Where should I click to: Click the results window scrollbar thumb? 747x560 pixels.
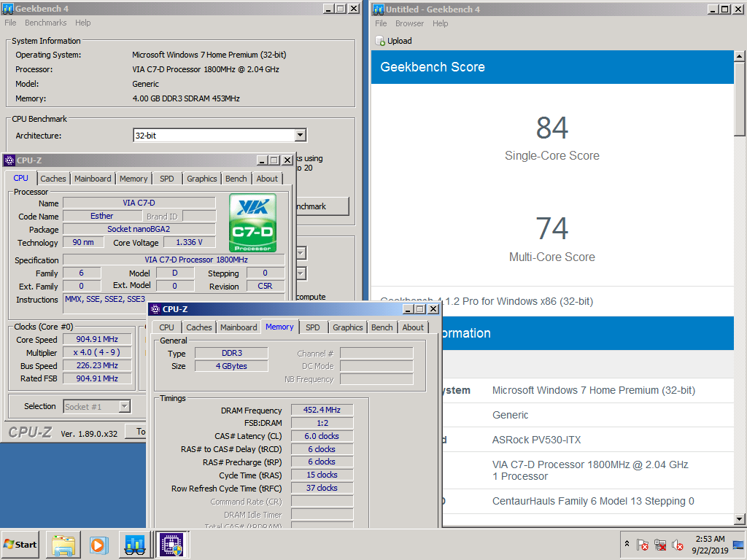pyautogui.click(x=740, y=98)
